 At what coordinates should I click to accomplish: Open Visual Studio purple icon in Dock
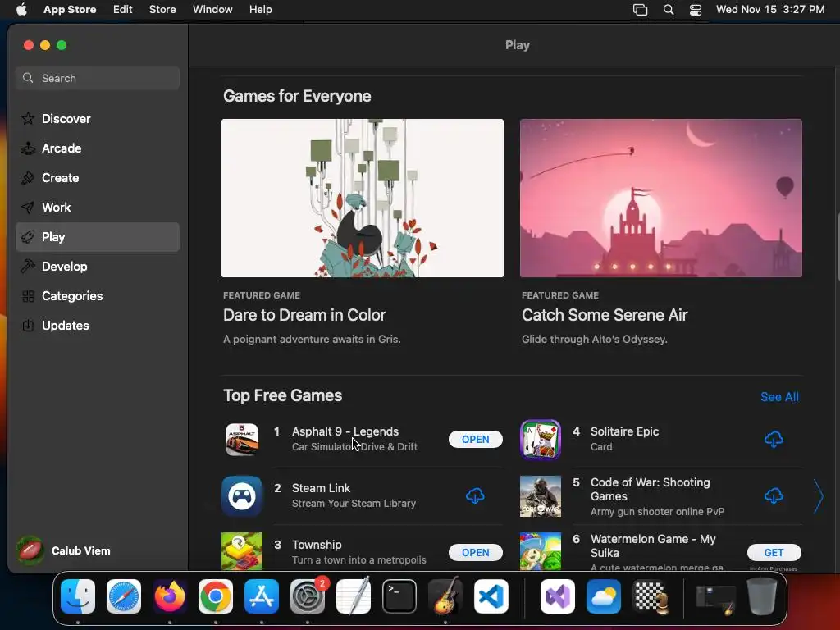click(558, 596)
